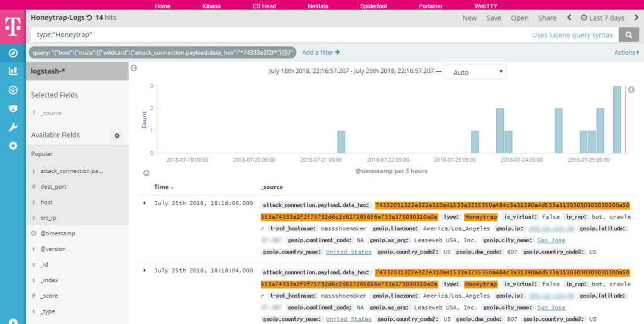Collapse the histogram chart with up-arrow icon
This screenshot has height=324, width=644.
point(146,173)
